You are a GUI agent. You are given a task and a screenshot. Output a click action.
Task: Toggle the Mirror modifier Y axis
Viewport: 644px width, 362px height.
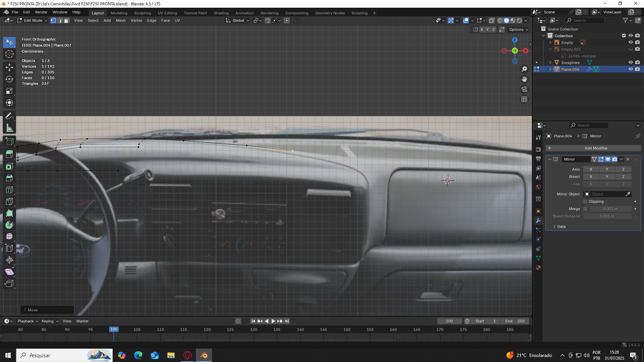[x=607, y=169]
